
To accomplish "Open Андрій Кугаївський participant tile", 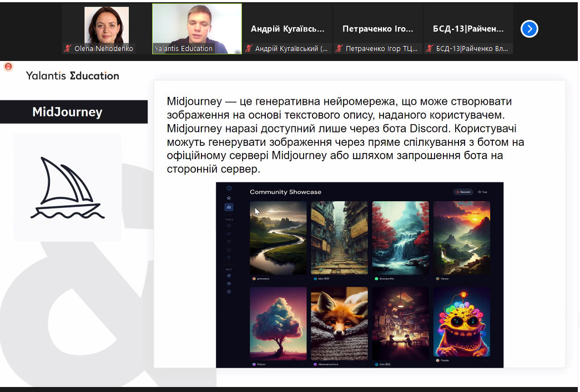I will [288, 29].
